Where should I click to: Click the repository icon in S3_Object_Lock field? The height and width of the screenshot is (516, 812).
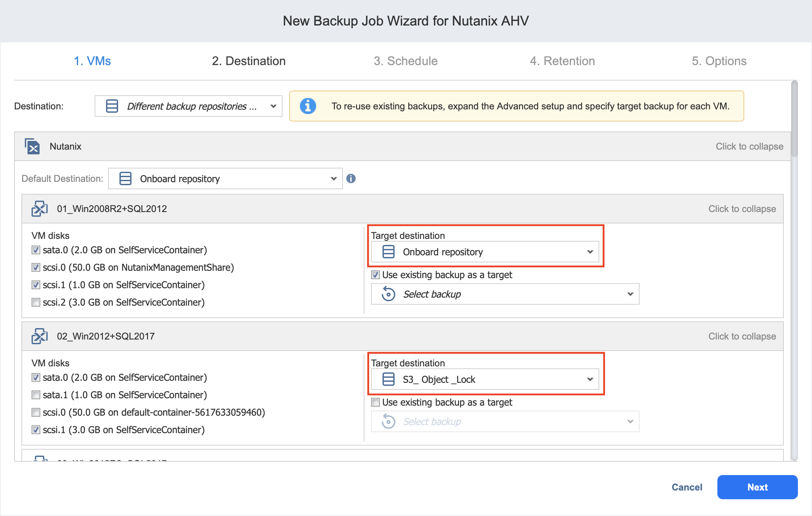388,379
